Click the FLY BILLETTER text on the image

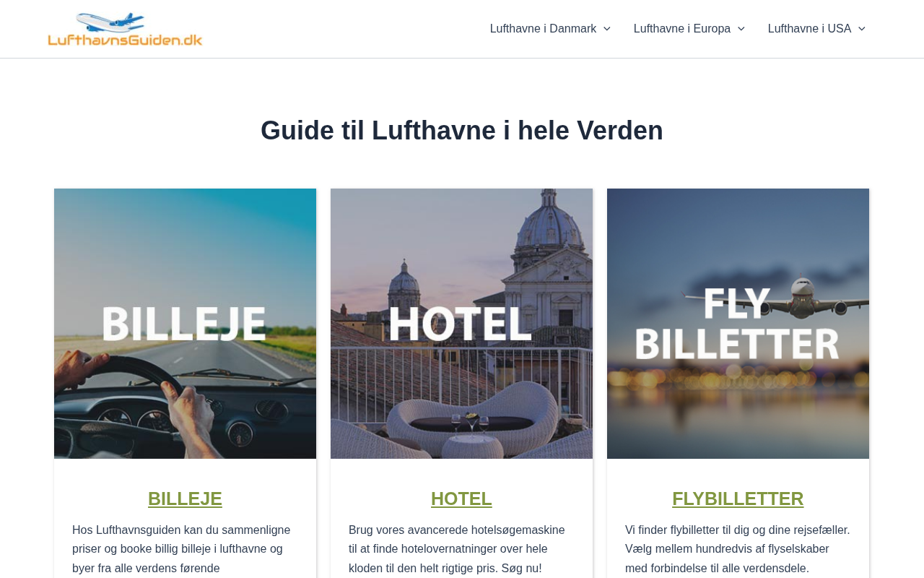(x=736, y=324)
